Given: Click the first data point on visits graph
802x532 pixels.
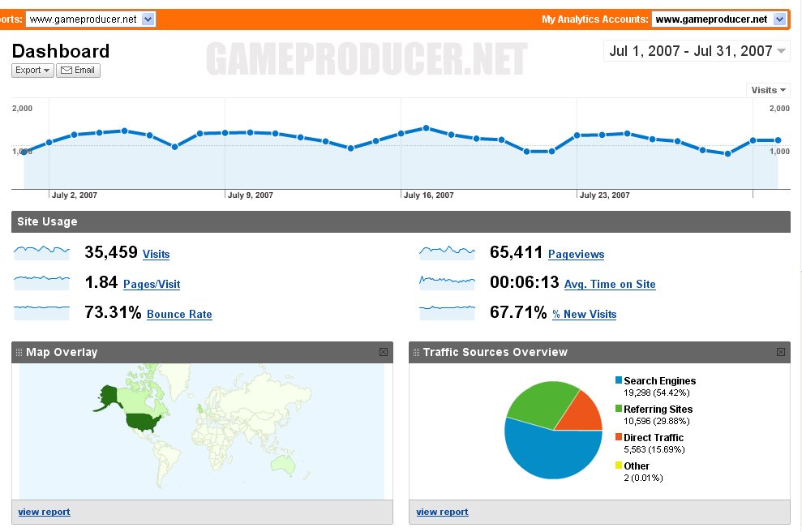Looking at the screenshot, I should [x=24, y=152].
